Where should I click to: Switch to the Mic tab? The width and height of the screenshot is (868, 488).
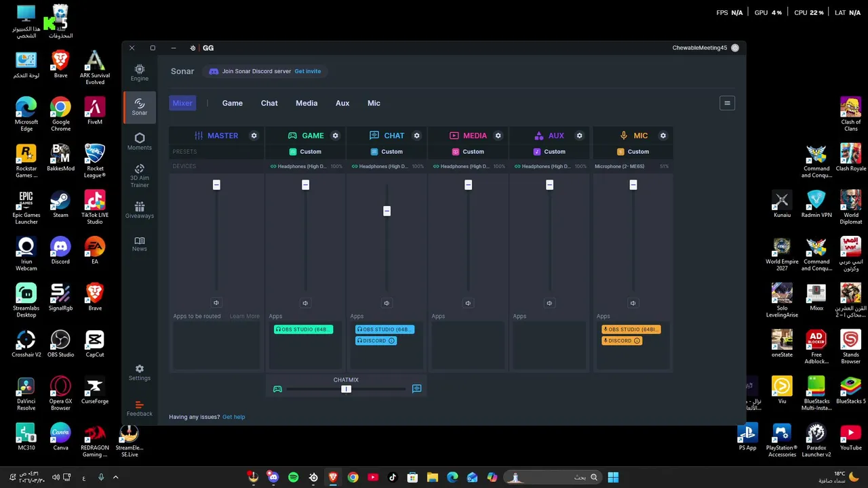(374, 103)
